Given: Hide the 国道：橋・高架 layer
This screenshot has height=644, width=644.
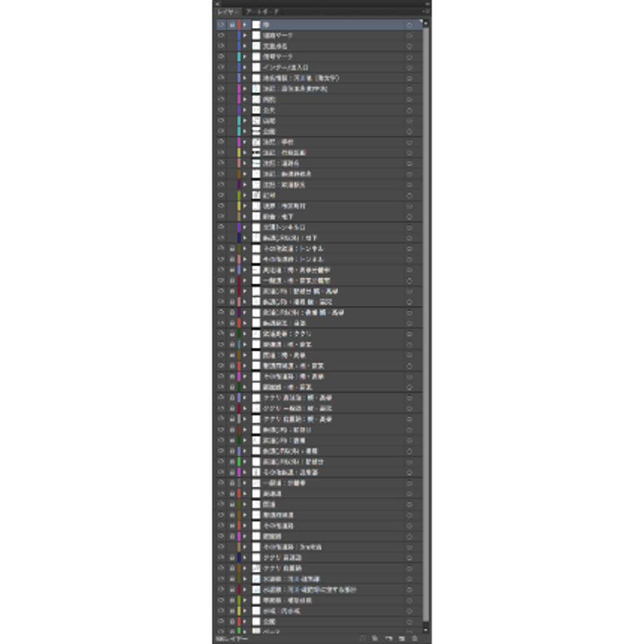Looking at the screenshot, I should click(x=221, y=356).
